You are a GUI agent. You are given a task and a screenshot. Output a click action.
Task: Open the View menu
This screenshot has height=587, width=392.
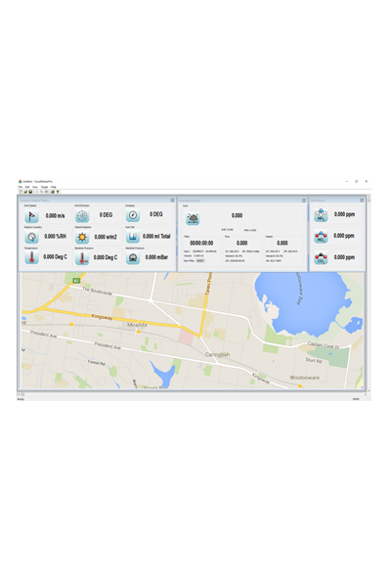[x=35, y=187]
